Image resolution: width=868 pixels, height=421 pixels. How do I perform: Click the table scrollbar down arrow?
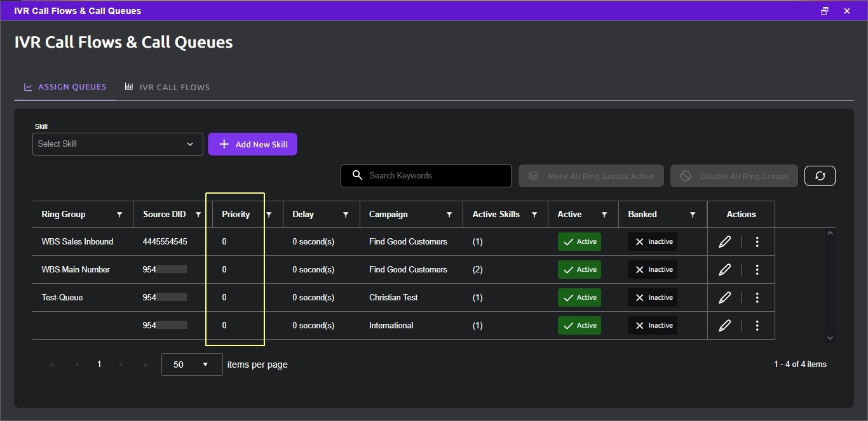(x=830, y=337)
